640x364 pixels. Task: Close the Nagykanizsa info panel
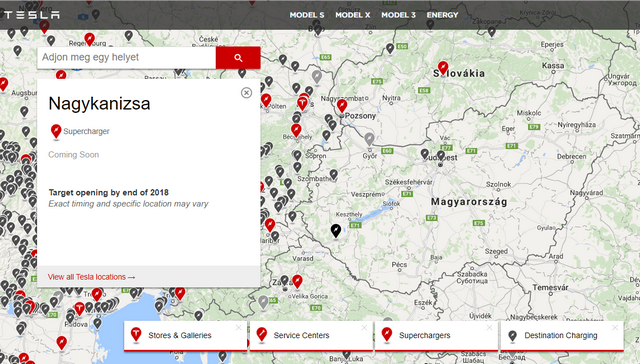point(246,93)
